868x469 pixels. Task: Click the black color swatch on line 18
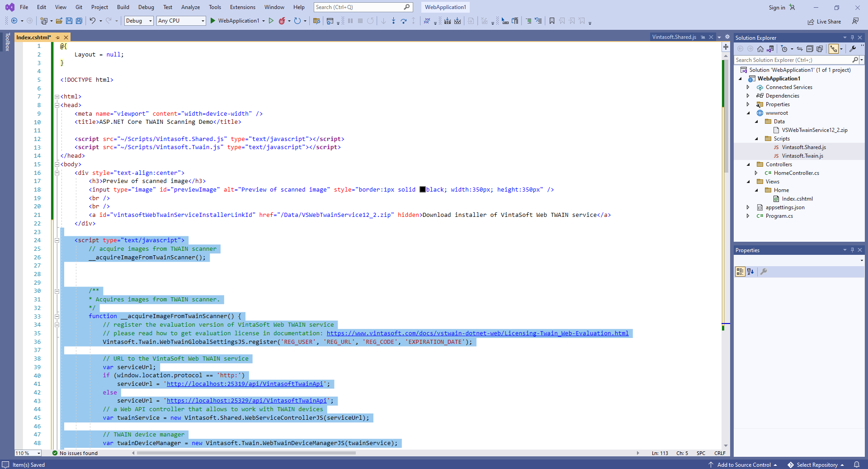(x=422, y=190)
